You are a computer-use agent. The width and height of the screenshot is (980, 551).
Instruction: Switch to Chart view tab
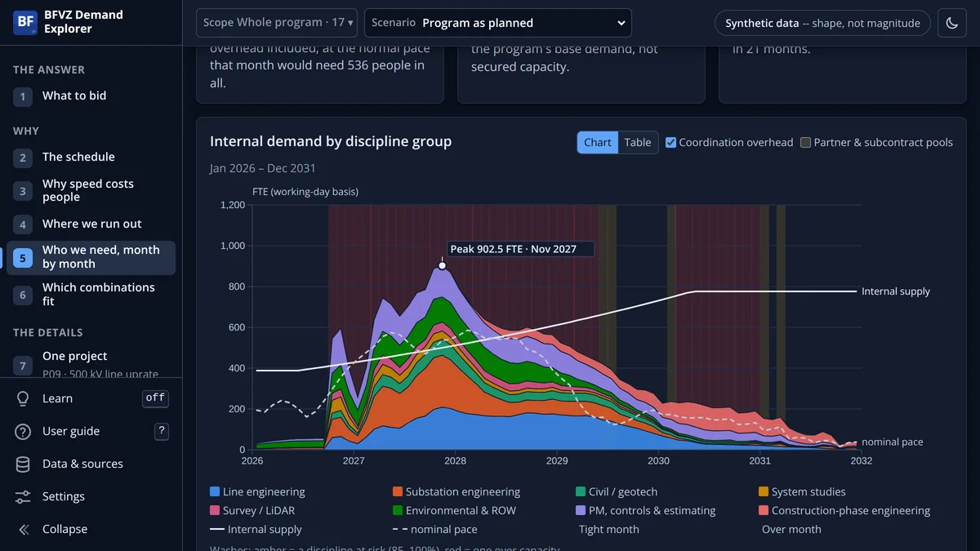pyautogui.click(x=597, y=142)
